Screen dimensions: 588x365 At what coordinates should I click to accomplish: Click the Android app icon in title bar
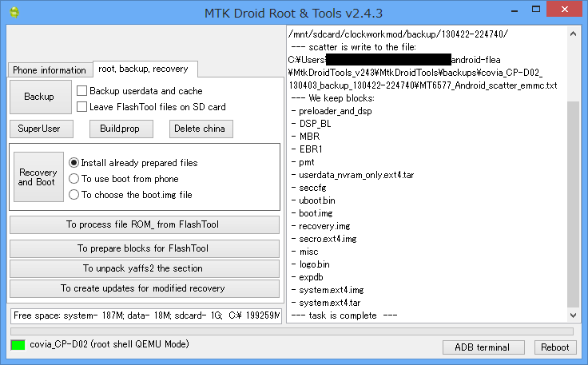[14, 12]
